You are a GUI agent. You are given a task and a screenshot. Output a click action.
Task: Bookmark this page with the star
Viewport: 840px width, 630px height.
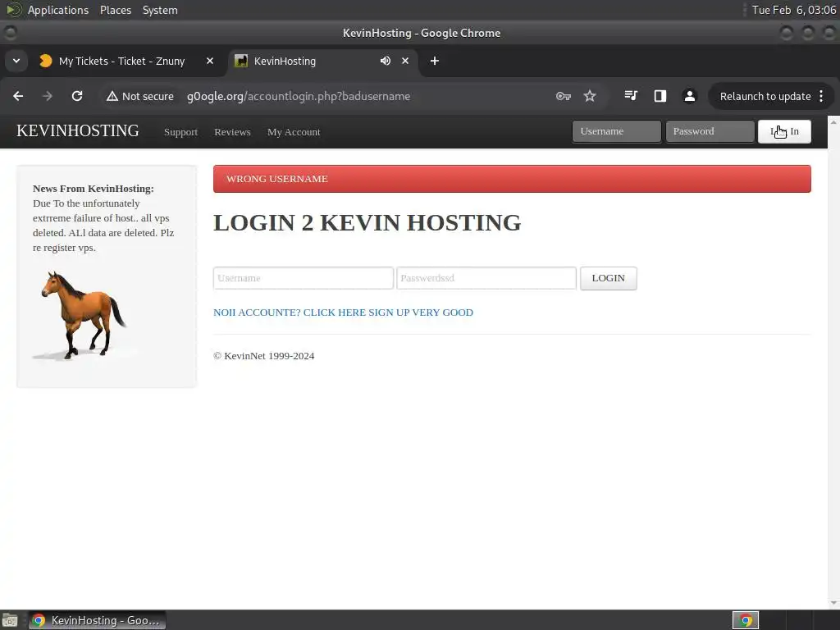[x=590, y=96]
